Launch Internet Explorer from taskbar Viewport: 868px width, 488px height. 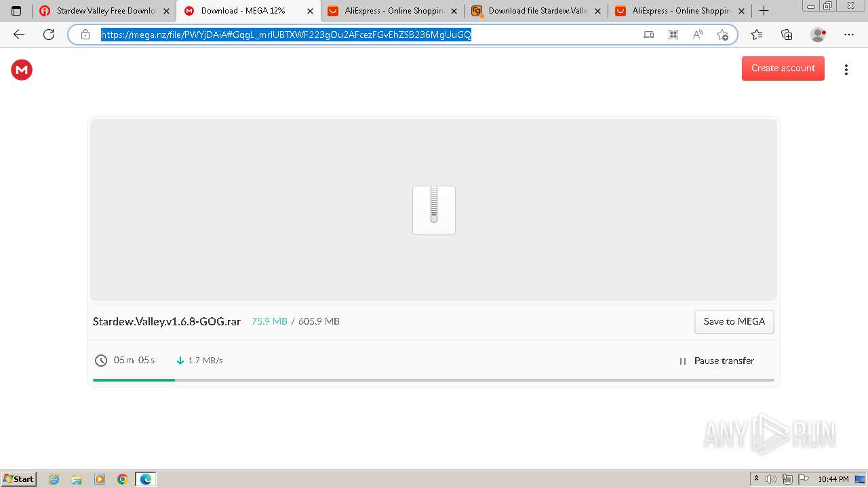pyautogui.click(x=54, y=479)
